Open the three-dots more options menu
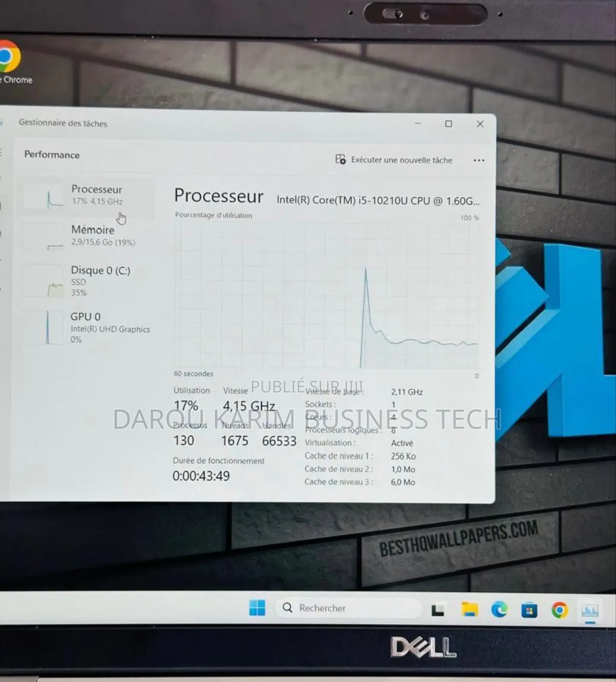This screenshot has width=616, height=682. 479,160
